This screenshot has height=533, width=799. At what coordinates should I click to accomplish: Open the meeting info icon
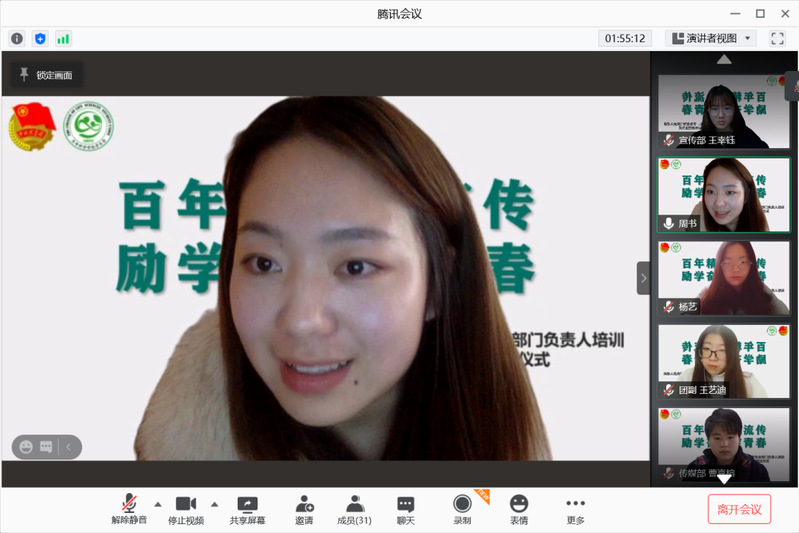[x=17, y=38]
